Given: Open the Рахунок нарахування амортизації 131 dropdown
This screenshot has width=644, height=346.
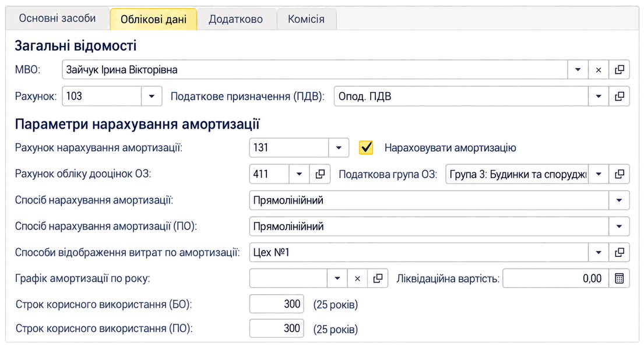Looking at the screenshot, I should [339, 148].
